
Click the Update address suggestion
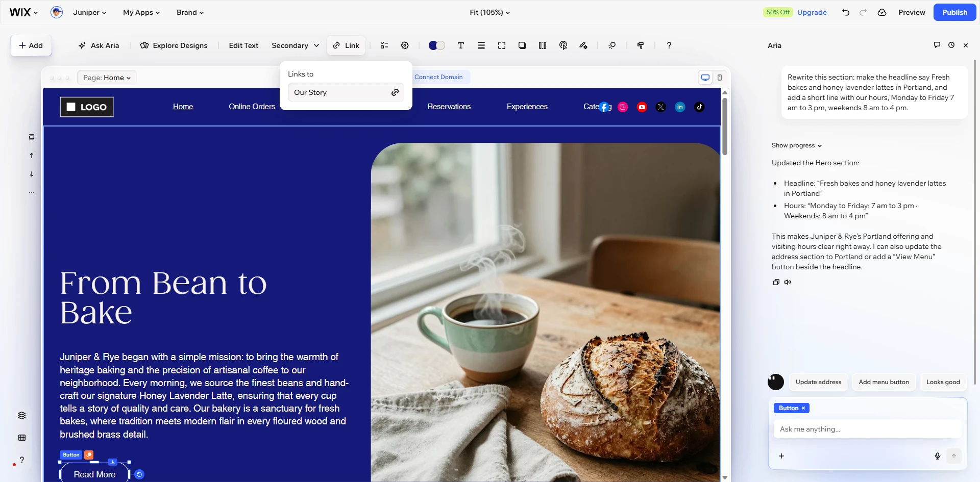(x=818, y=382)
